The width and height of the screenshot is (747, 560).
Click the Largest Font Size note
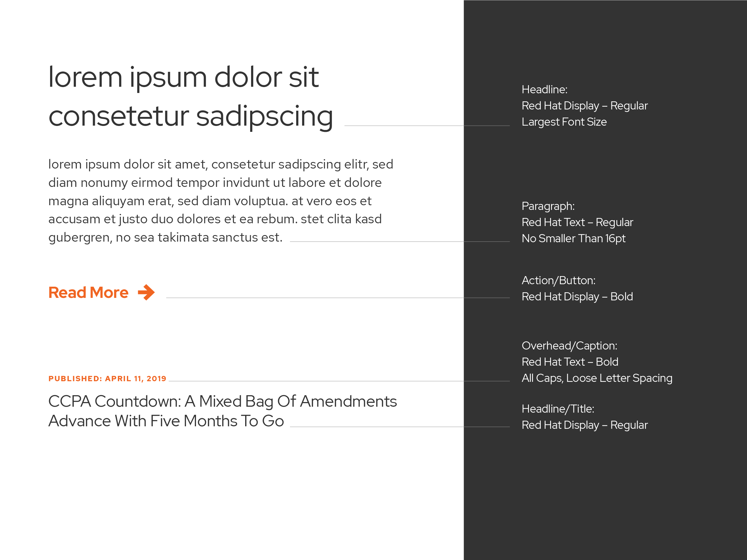click(564, 122)
